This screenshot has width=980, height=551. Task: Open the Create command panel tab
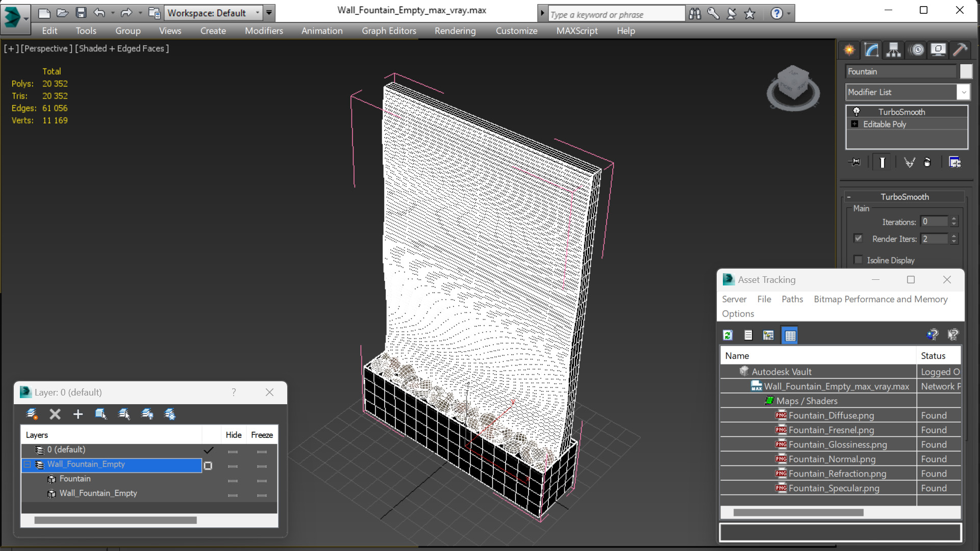pos(849,50)
